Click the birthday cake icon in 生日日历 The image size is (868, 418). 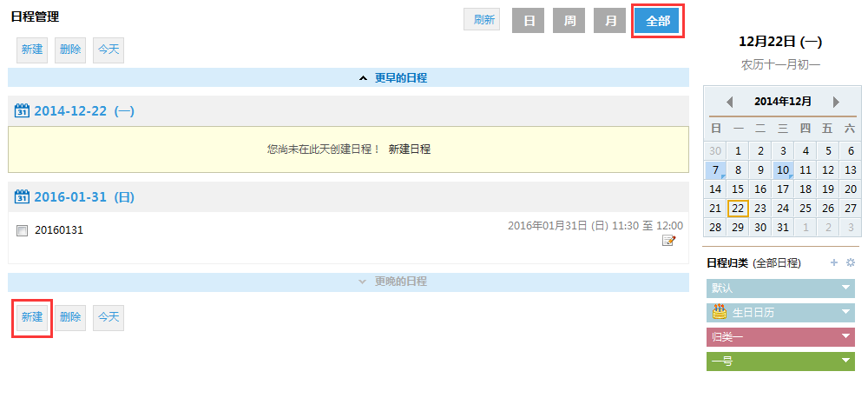coord(720,313)
